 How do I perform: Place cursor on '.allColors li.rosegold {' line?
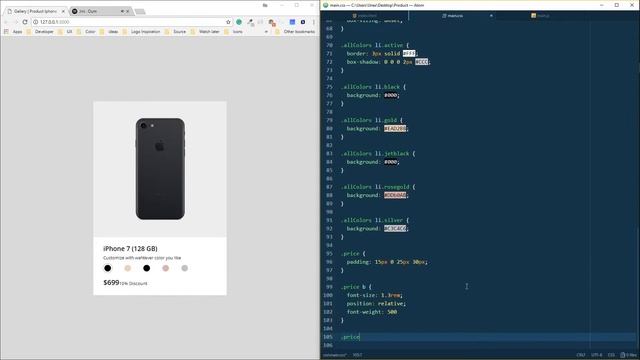378,187
